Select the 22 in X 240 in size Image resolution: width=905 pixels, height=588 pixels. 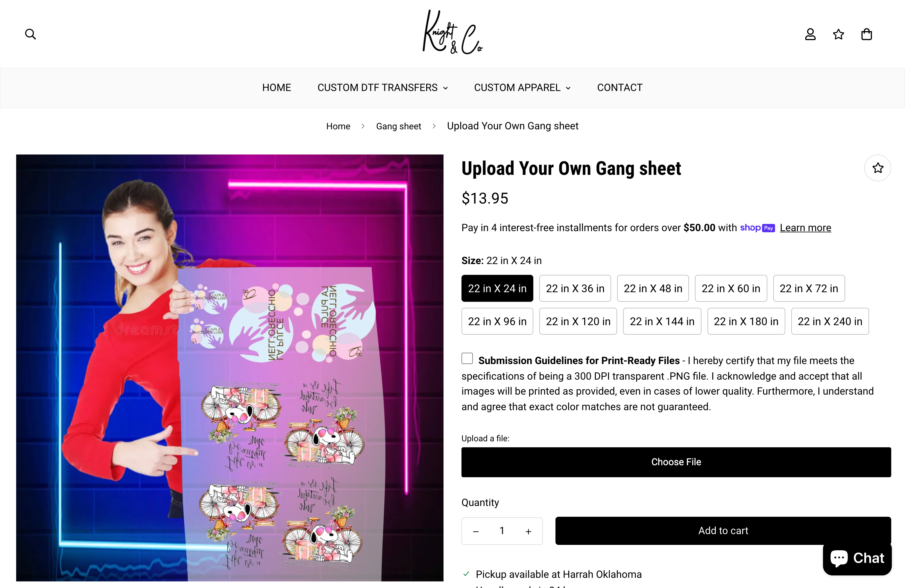coord(830,321)
